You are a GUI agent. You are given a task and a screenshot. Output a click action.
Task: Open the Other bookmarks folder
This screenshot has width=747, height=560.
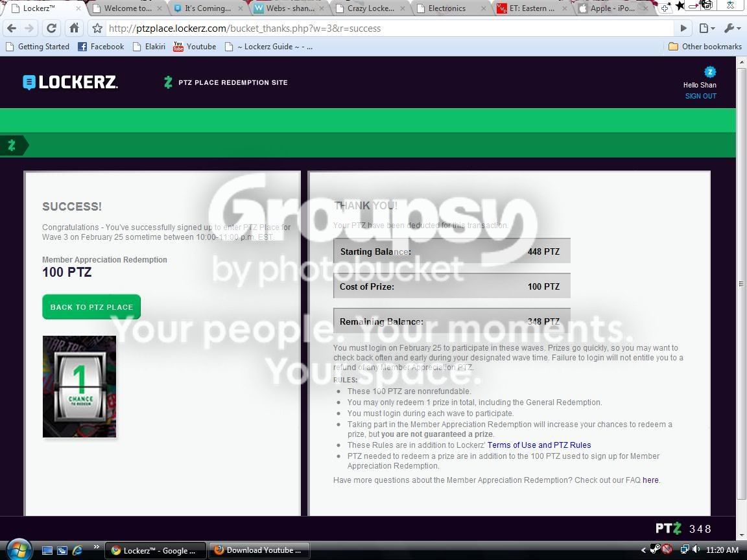tap(705, 47)
